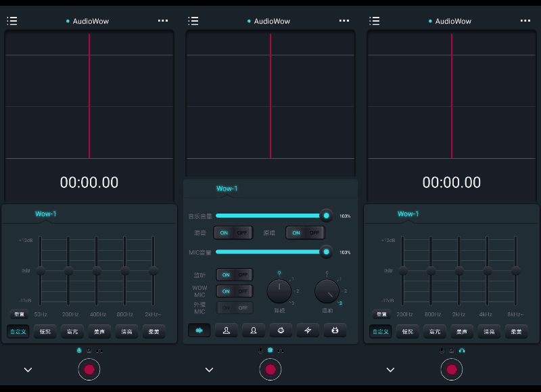Toggle the 原唱 ON/OFF switch

305,232
